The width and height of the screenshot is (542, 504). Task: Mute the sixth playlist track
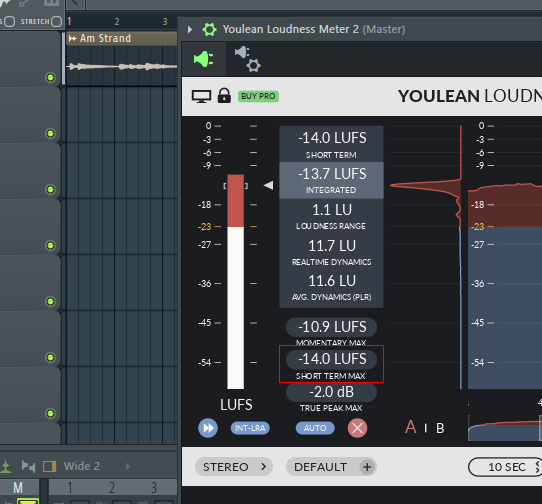pos(50,357)
